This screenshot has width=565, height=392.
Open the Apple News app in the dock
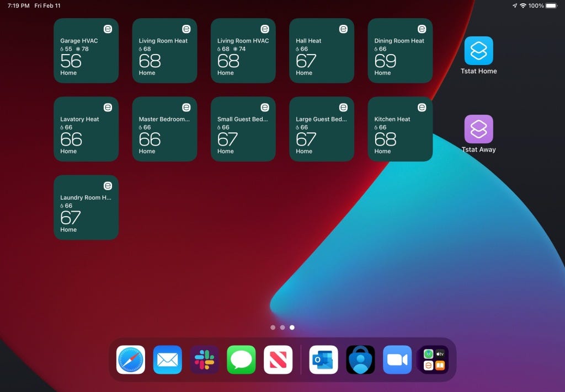pos(278,359)
